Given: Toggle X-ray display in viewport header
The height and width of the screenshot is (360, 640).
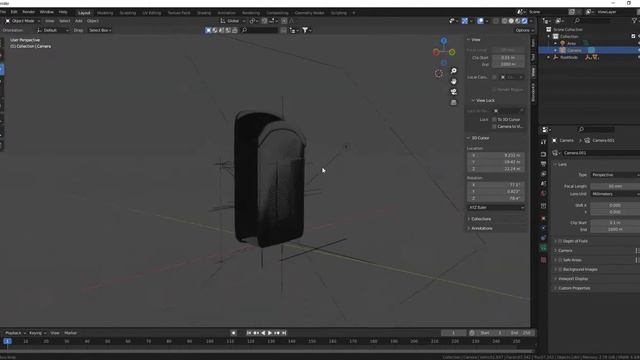Looking at the screenshot, I should pyautogui.click(x=496, y=21).
